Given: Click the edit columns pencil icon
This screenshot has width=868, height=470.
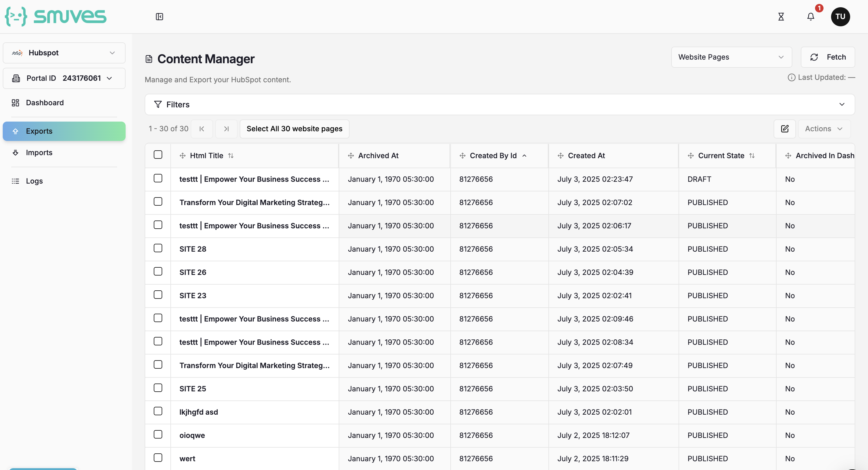Looking at the screenshot, I should click(x=784, y=129).
